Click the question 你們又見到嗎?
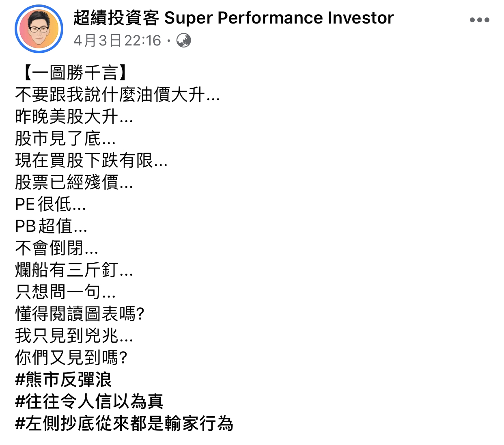This screenshot has height=445, width=504. tap(71, 358)
